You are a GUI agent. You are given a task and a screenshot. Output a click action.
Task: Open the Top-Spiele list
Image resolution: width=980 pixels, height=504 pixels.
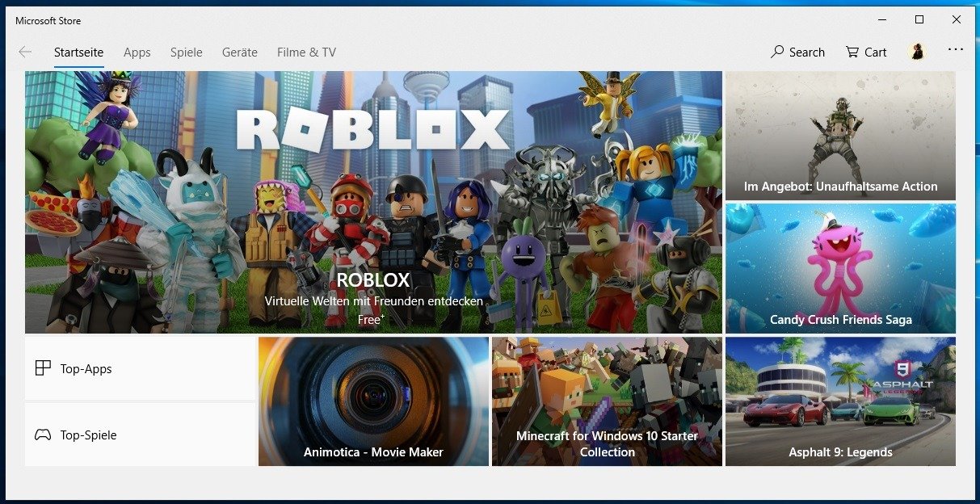(140, 435)
